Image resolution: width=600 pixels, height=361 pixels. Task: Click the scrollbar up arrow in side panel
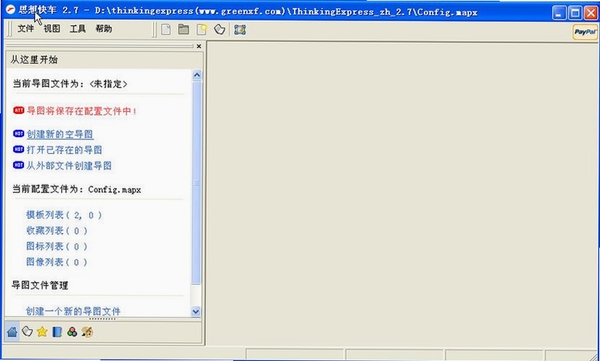pyautogui.click(x=197, y=75)
